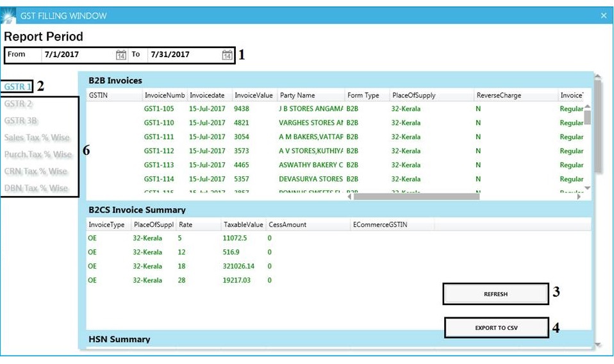The height and width of the screenshot is (364, 614).
Task: Select invoice GST1-111 row
Action: [x=335, y=137]
